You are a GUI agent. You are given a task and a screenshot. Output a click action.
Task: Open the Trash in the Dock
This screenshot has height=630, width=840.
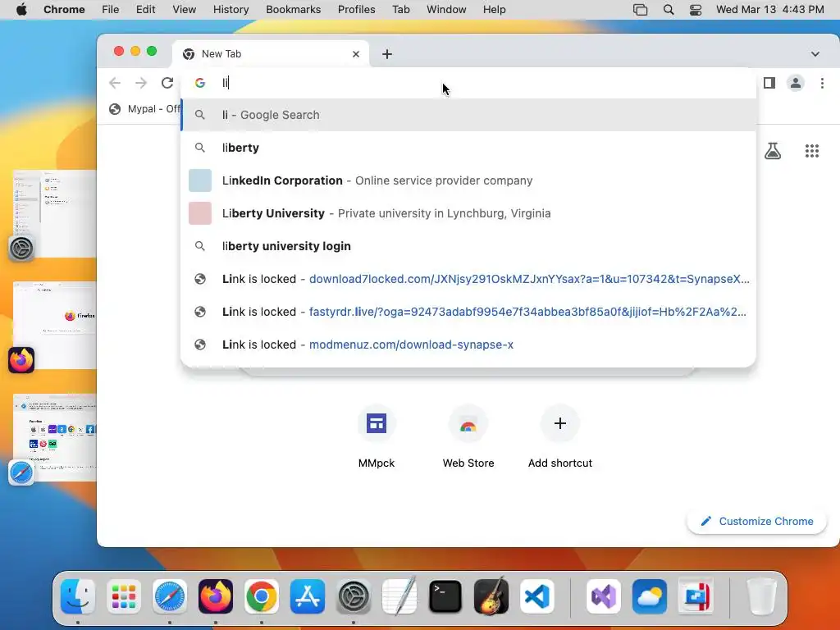click(761, 596)
